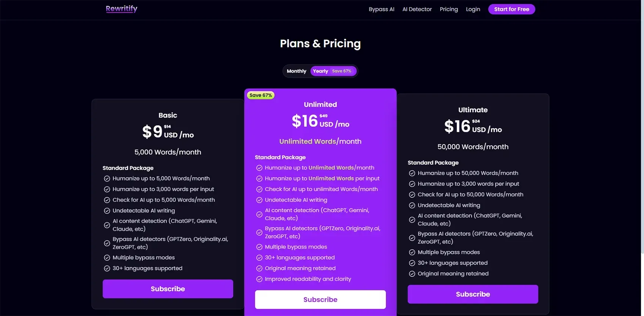Open the AI Detector page
Screen dimensions: 644x316
click(x=417, y=9)
